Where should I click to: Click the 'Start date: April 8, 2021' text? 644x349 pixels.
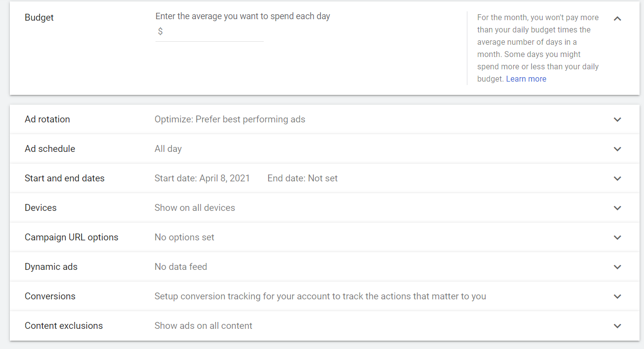point(202,178)
